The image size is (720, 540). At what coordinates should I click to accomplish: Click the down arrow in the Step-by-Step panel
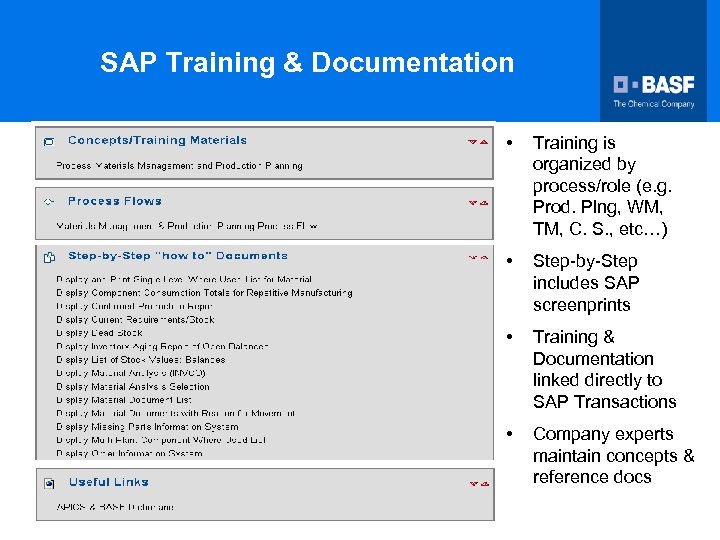[473, 258]
